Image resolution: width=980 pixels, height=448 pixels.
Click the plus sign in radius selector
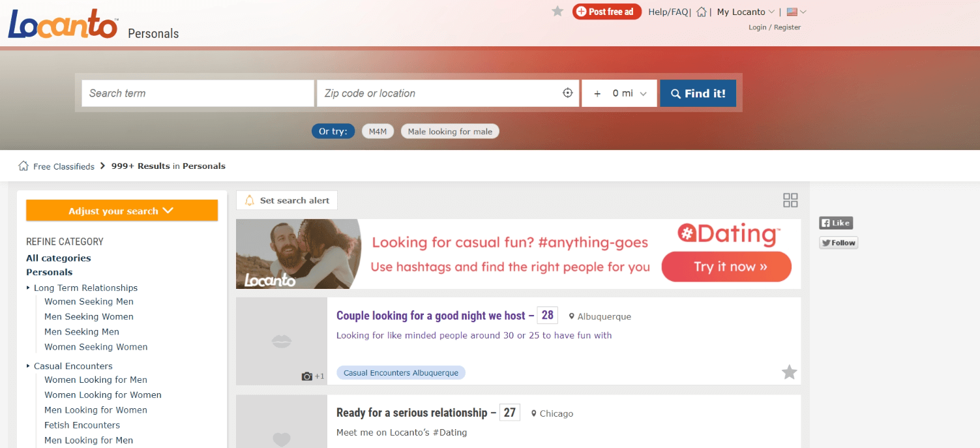pos(597,93)
